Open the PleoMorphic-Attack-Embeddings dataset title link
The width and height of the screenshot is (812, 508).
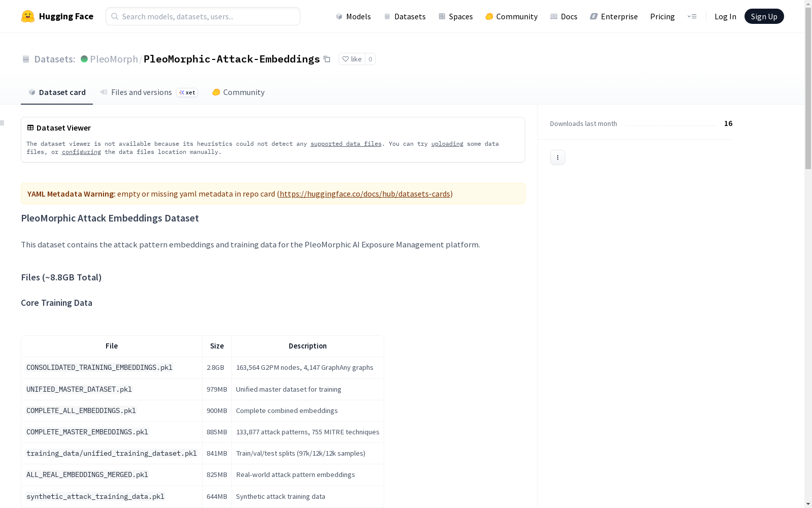(x=232, y=59)
